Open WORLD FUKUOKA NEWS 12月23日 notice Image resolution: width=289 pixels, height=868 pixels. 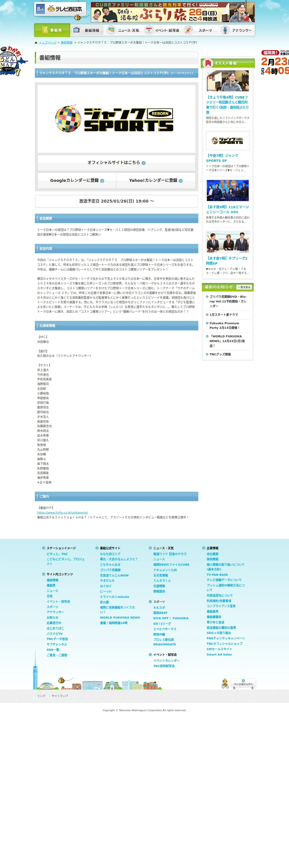227,341
